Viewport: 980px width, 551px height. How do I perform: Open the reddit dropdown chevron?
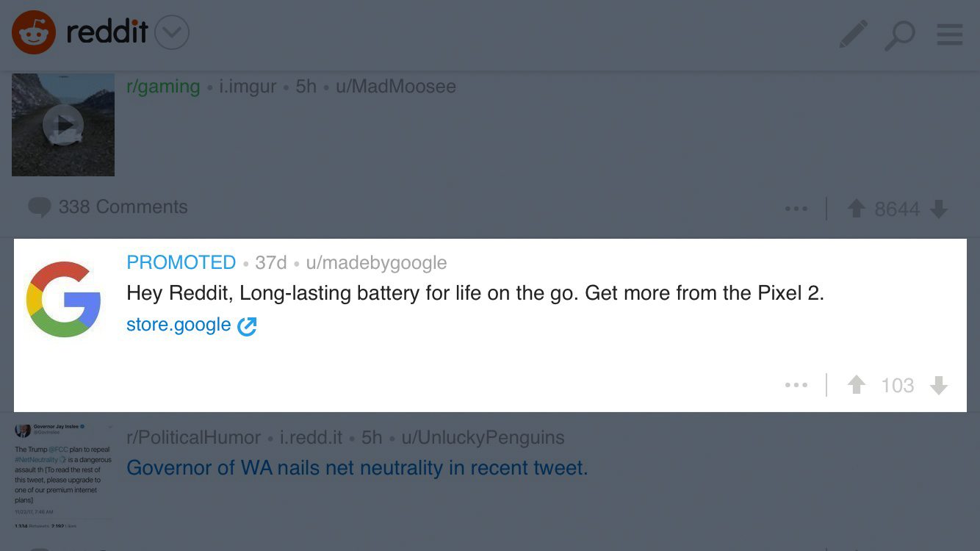coord(173,33)
